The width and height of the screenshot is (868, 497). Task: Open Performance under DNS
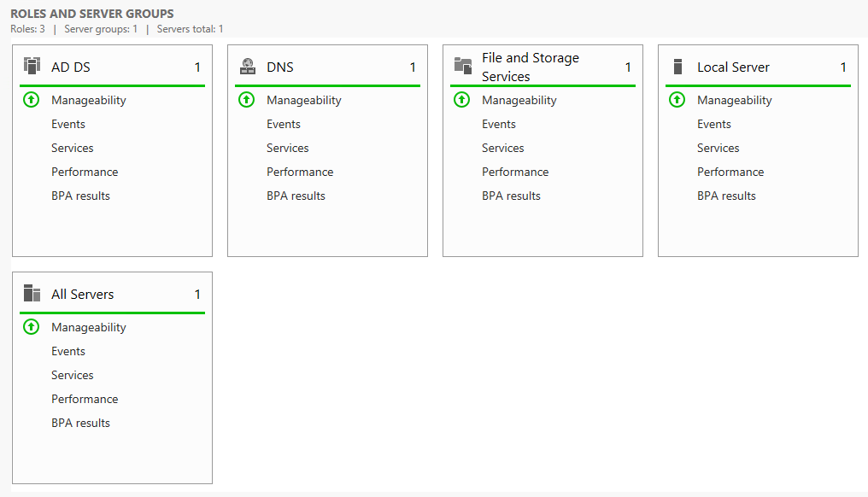tap(300, 172)
